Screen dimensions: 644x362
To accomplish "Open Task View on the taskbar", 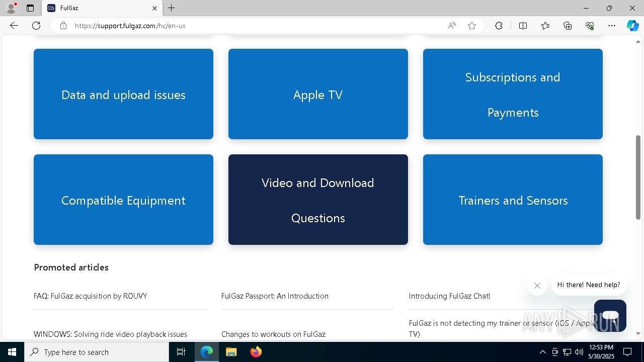I will tap(181, 352).
